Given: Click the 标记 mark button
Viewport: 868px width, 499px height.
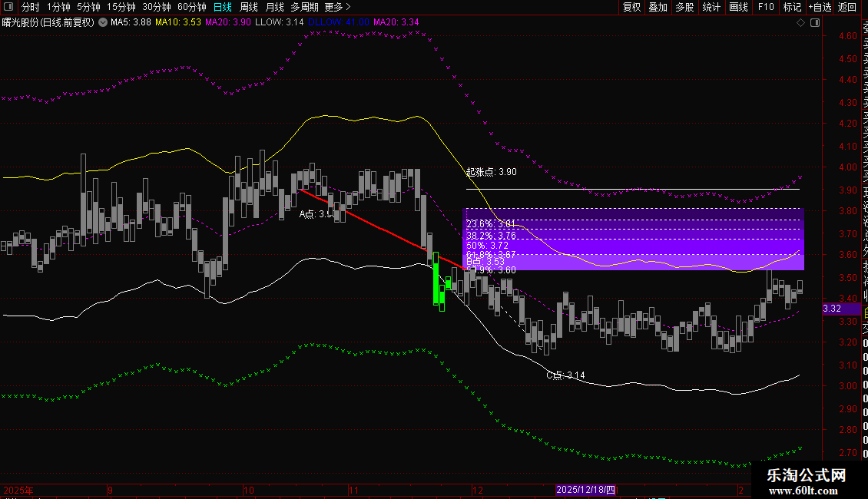Looking at the screenshot, I should tap(792, 7).
